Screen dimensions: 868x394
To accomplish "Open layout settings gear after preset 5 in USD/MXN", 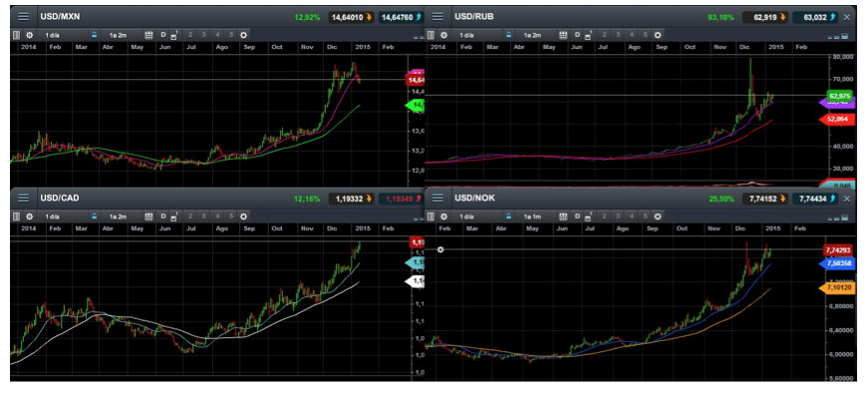I will 243,35.
